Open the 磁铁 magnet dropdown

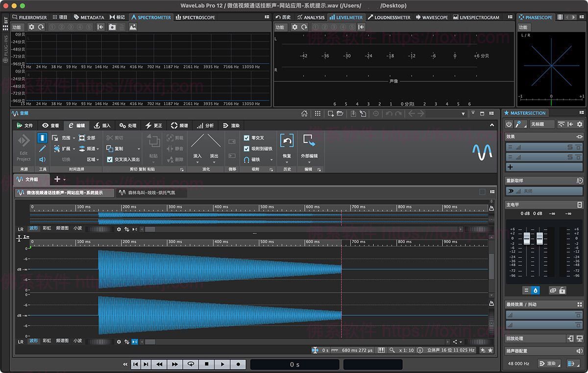[x=271, y=160]
